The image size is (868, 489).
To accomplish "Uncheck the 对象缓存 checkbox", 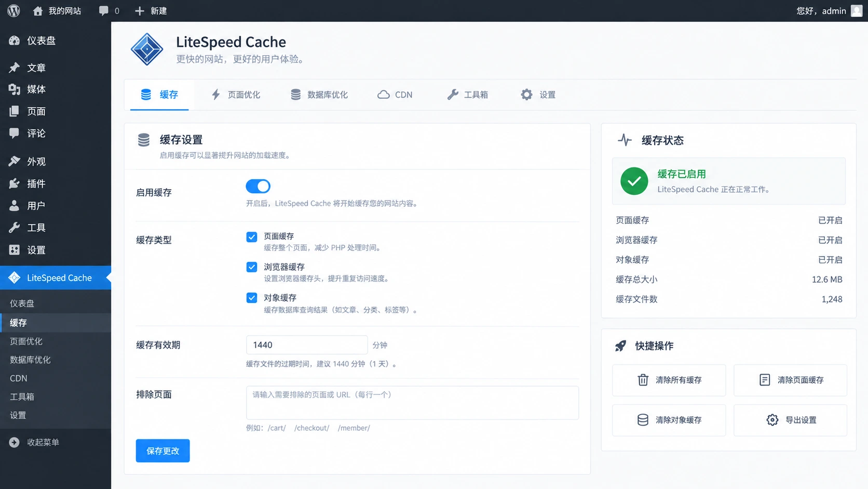I will [252, 298].
